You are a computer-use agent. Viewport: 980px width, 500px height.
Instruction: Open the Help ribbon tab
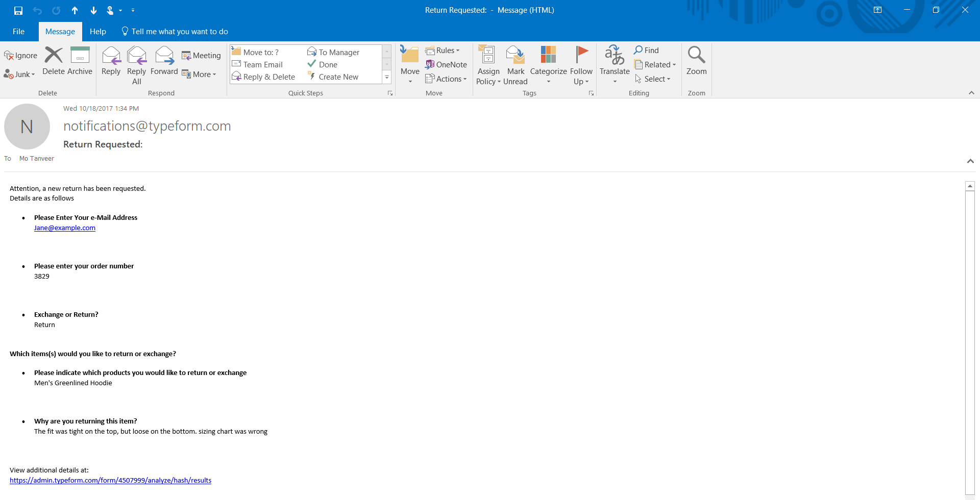click(x=97, y=31)
